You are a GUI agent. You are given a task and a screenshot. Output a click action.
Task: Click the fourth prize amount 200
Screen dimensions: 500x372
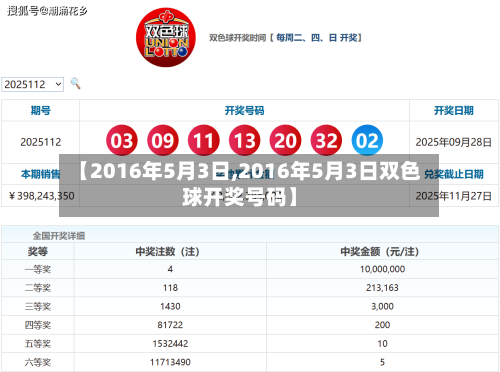pyautogui.click(x=382, y=325)
